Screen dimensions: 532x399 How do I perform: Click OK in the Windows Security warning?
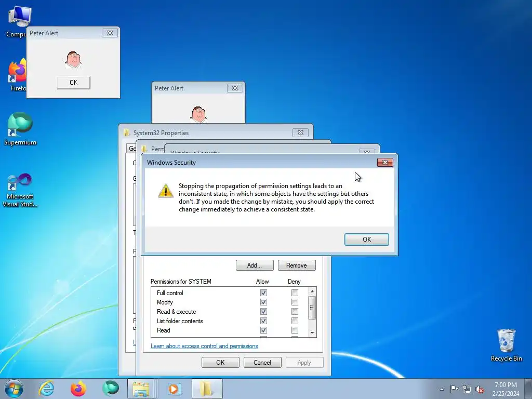coord(366,239)
